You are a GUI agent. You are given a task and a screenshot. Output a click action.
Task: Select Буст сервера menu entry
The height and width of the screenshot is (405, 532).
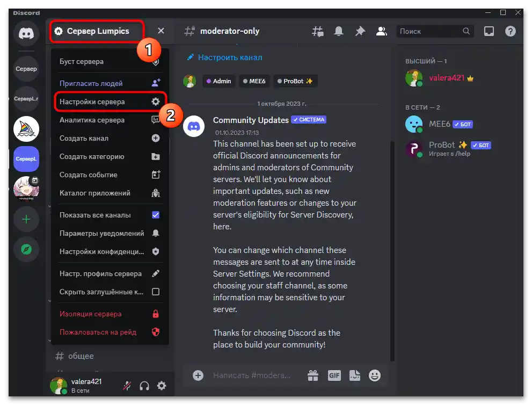click(x=110, y=61)
